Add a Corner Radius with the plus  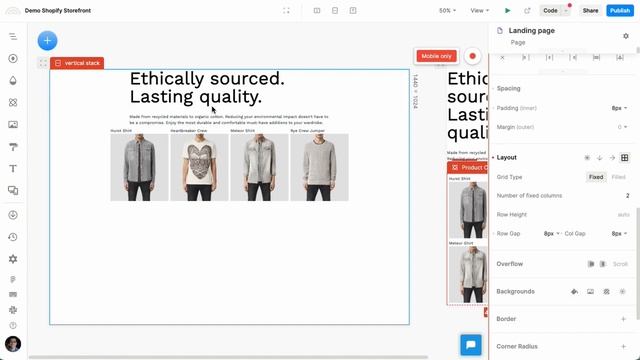click(x=623, y=347)
